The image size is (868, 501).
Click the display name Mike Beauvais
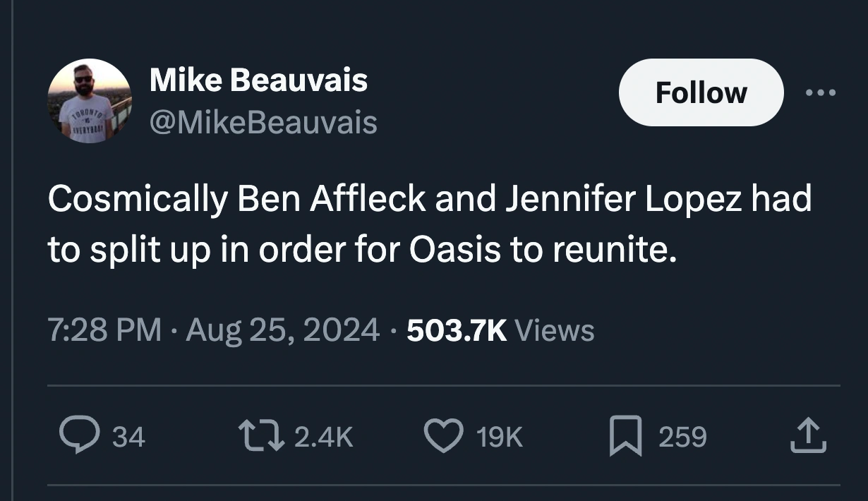tap(257, 79)
